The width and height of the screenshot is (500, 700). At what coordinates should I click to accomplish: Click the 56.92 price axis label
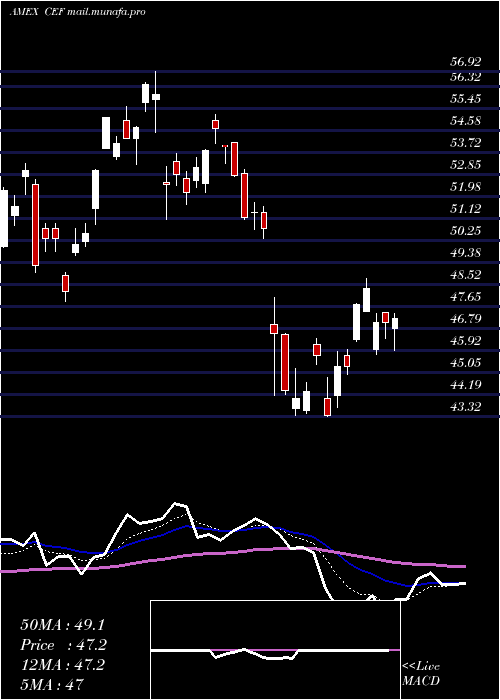[x=465, y=62]
